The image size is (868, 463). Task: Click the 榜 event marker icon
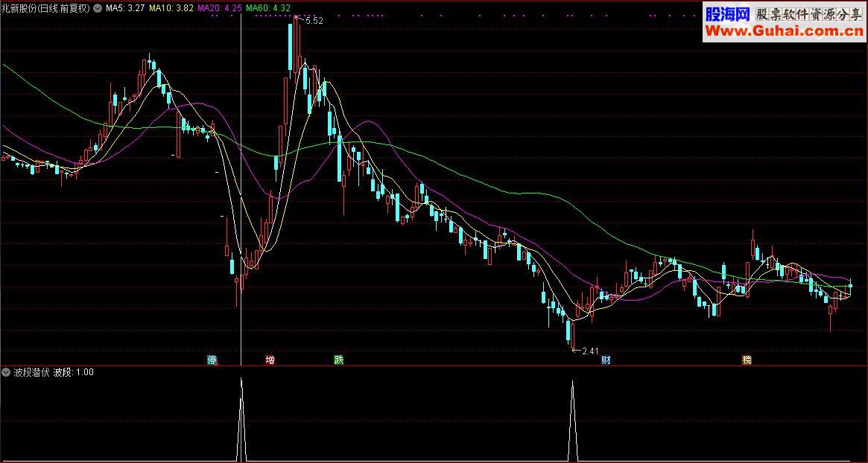pyautogui.click(x=747, y=360)
